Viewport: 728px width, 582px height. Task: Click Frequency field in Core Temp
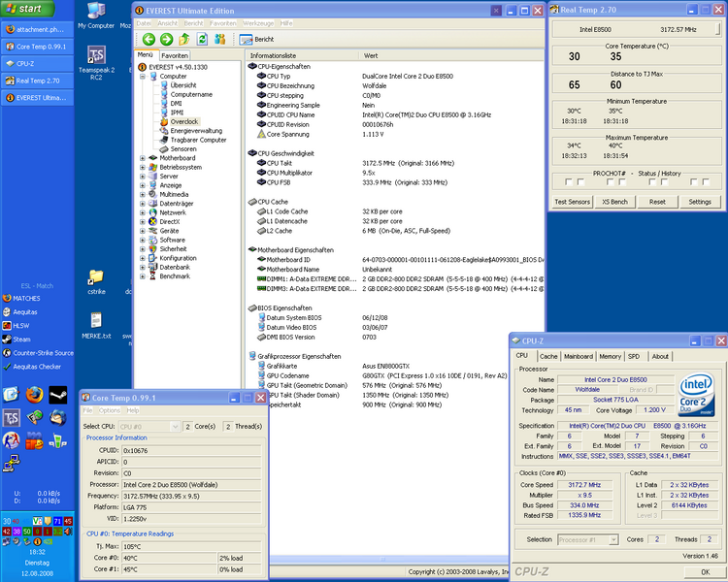tap(191, 496)
